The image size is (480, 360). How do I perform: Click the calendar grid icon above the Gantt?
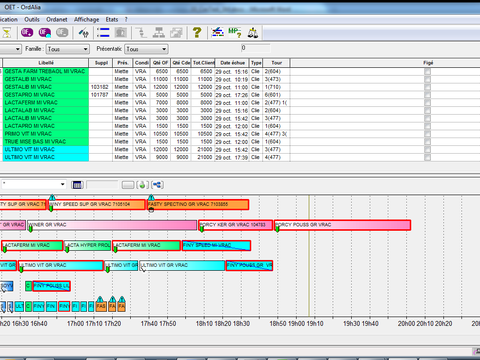pyautogui.click(x=77, y=185)
